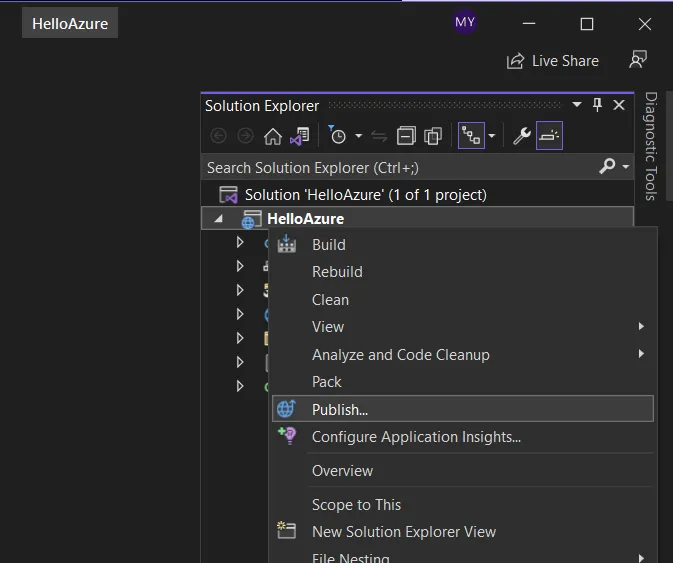Minimize the Visual Studio window
Image resolution: width=673 pixels, height=563 pixels.
(x=529, y=24)
